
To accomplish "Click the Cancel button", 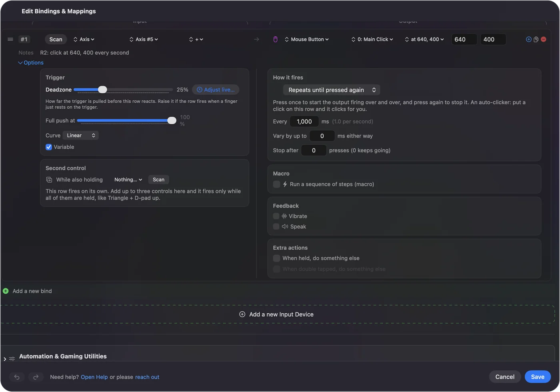I will tap(505, 377).
